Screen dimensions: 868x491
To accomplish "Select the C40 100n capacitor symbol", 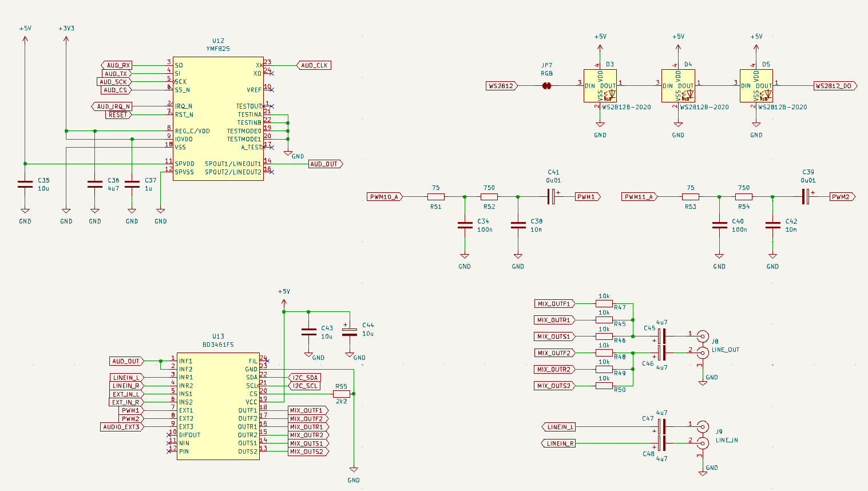I will (x=719, y=225).
